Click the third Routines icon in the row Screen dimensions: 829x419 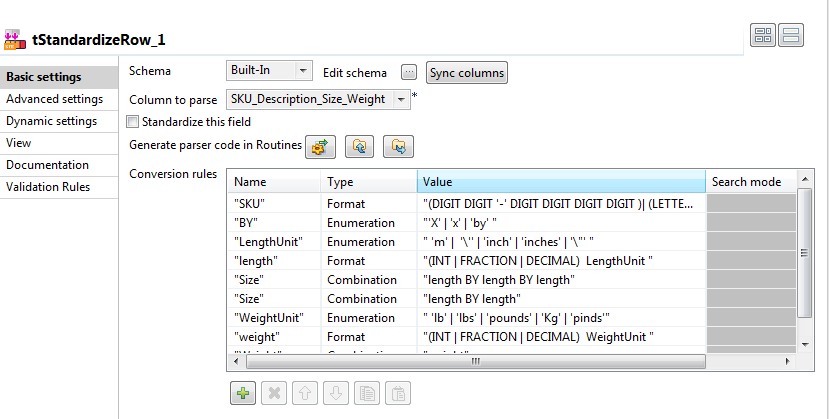397,147
